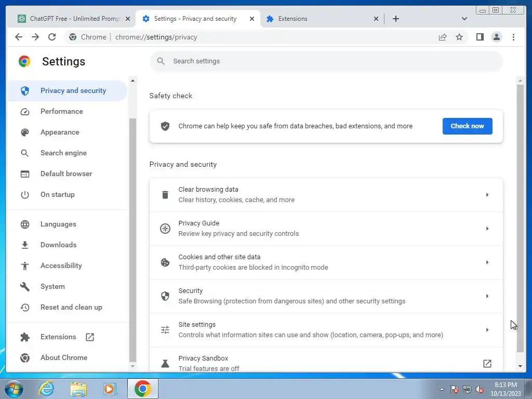
Task: Click the taskbar clock showing 8:13 PM
Action: click(x=506, y=389)
